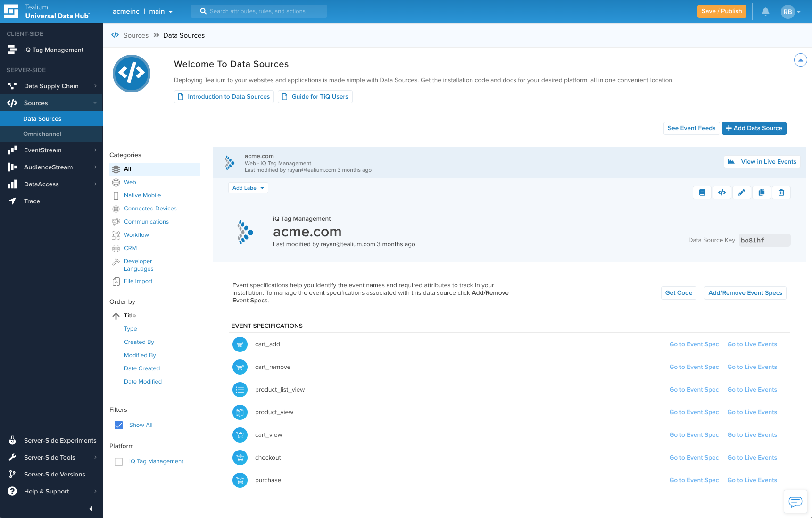Uncheck the Show All filter checkbox
Screen dimensions: 812x518
point(119,426)
